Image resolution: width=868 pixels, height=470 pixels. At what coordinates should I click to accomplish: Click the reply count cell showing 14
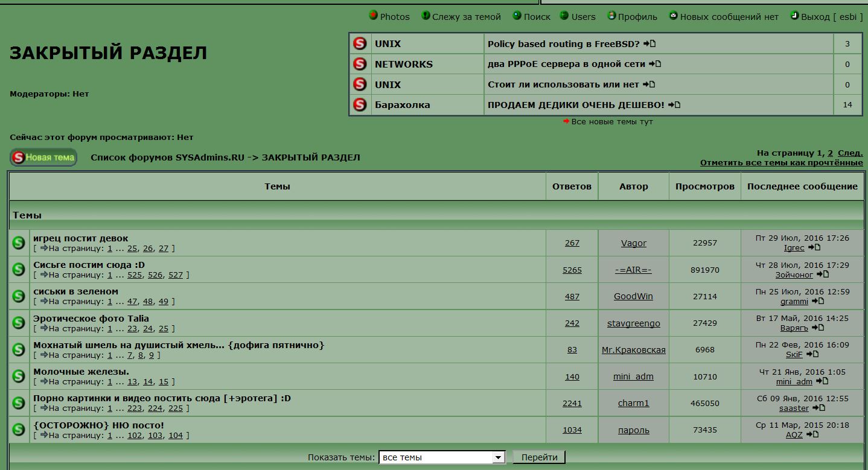[x=847, y=105]
